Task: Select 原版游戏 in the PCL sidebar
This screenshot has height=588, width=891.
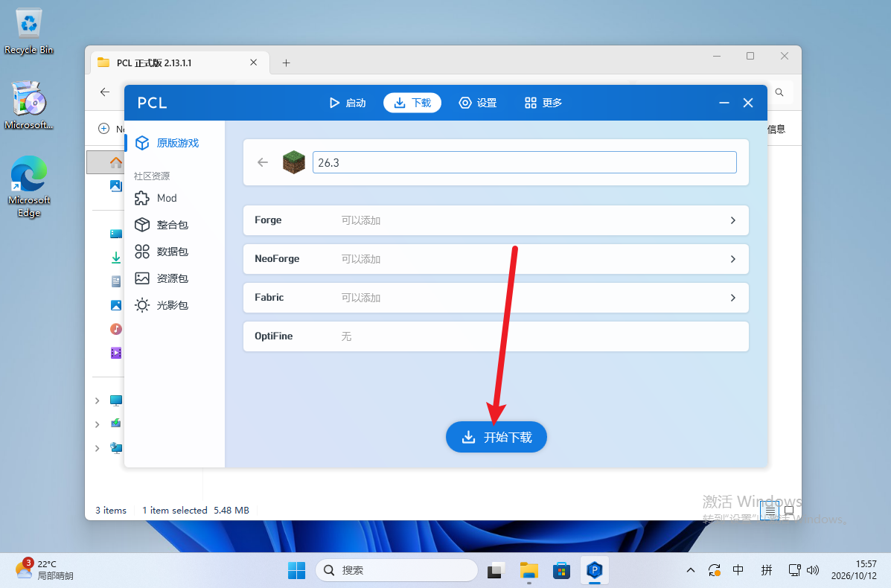Action: (x=167, y=143)
